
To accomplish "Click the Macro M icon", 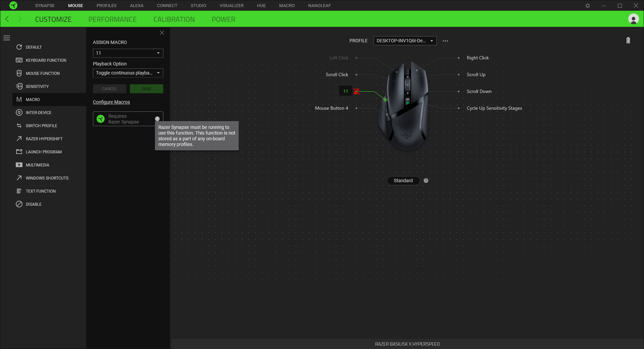I will [19, 99].
